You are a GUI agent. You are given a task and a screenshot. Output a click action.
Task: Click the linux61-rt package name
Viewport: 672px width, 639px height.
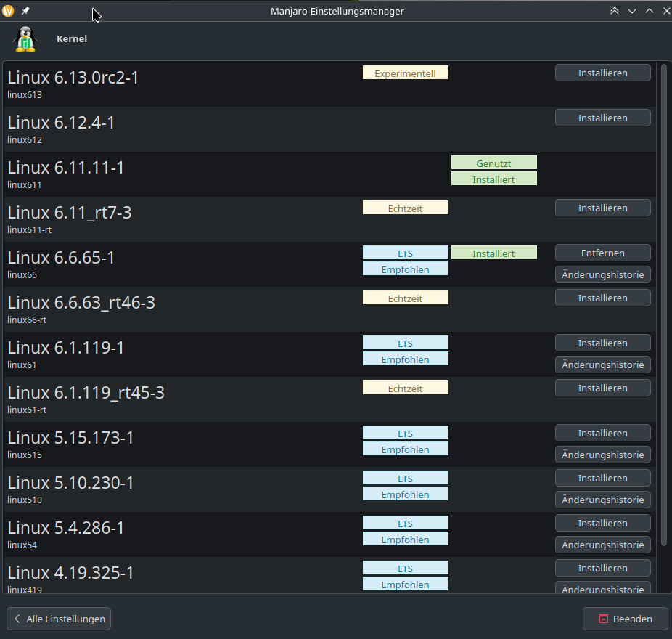(x=27, y=410)
